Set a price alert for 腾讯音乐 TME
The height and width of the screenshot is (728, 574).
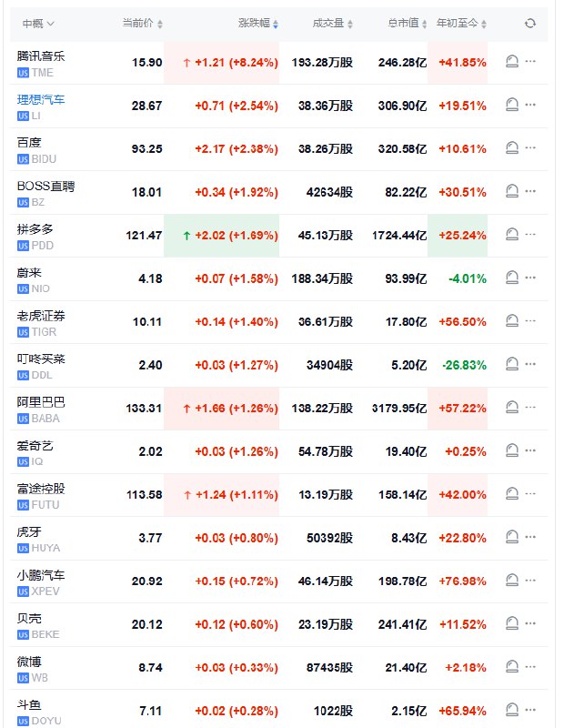coord(512,61)
